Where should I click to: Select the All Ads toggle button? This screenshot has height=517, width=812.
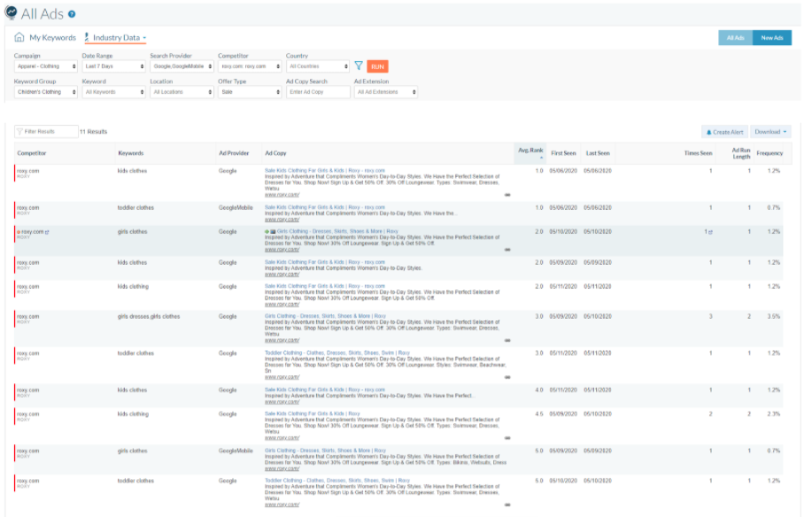pyautogui.click(x=735, y=38)
